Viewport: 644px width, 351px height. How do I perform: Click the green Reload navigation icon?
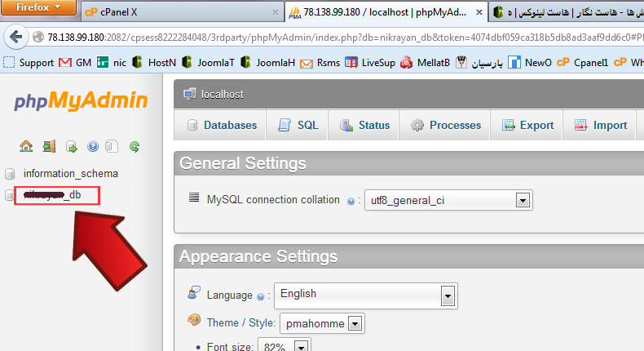[x=135, y=147]
